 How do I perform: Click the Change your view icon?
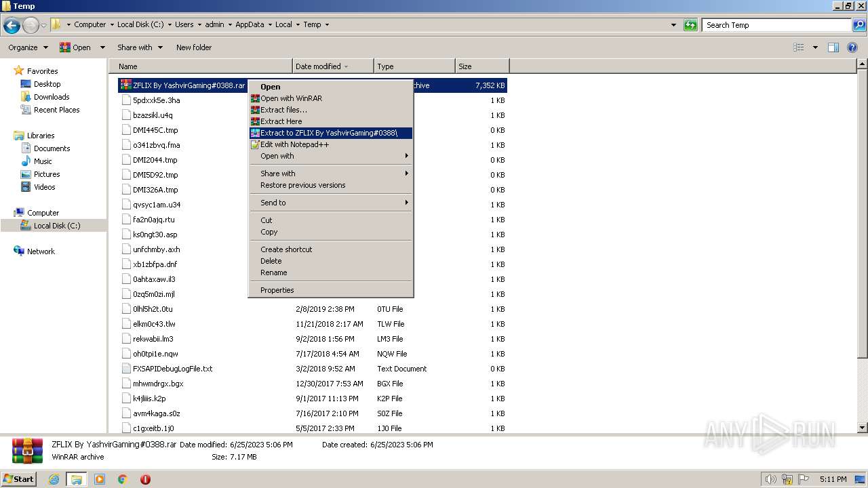point(799,47)
